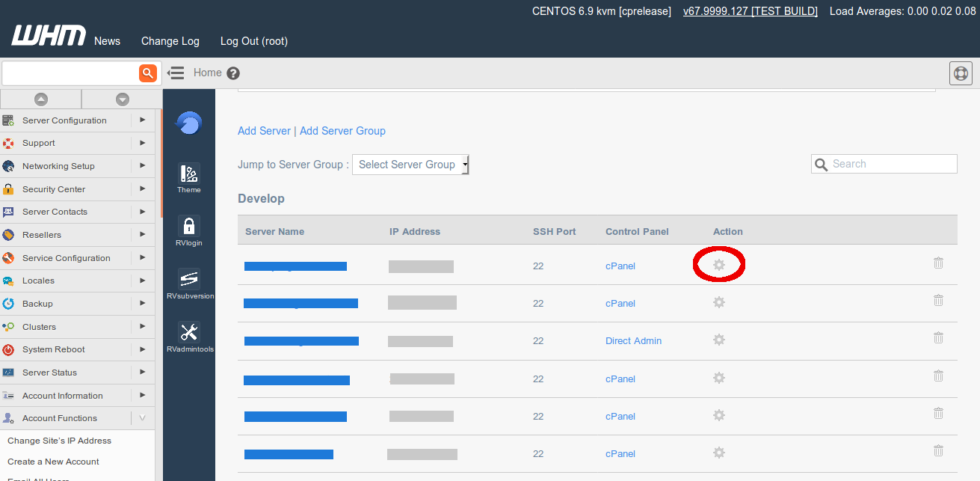
Task: Click Log Out (root)
Action: (x=253, y=41)
